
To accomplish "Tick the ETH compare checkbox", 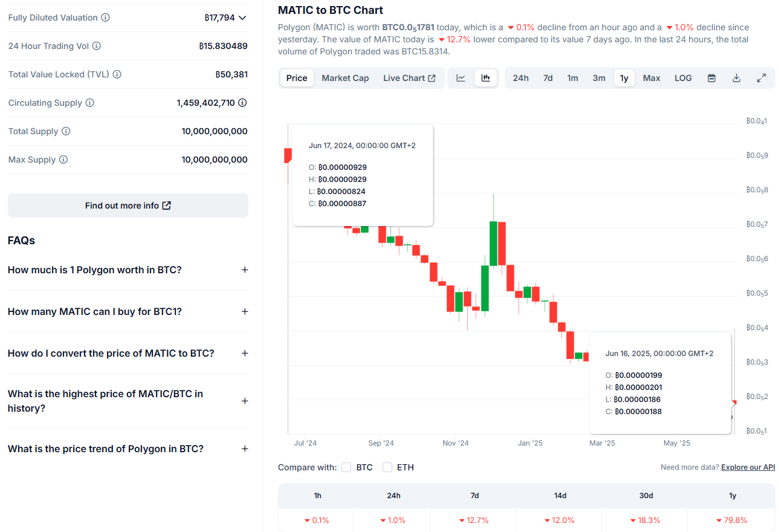I will coord(387,467).
